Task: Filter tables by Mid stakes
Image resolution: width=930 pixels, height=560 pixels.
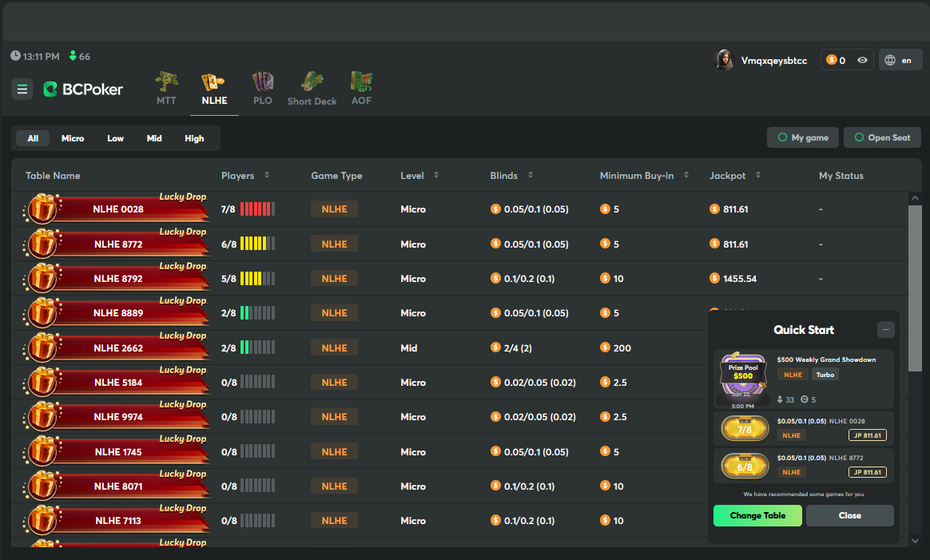Action: point(154,138)
